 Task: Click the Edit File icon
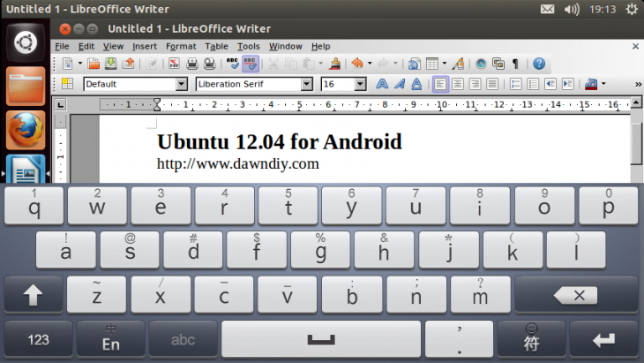(x=151, y=64)
